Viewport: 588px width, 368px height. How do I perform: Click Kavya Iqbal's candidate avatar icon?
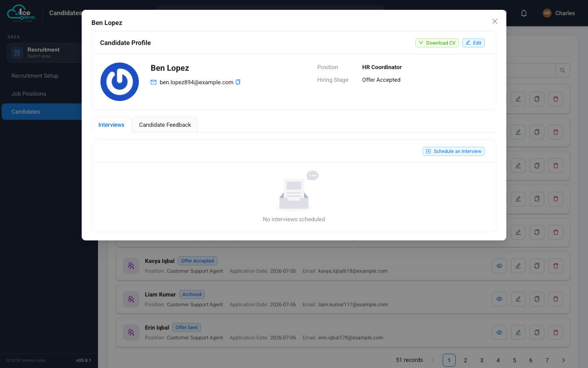131,266
